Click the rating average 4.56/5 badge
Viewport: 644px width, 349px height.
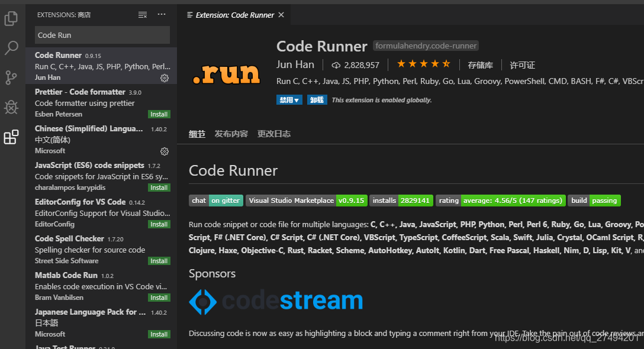(x=501, y=201)
